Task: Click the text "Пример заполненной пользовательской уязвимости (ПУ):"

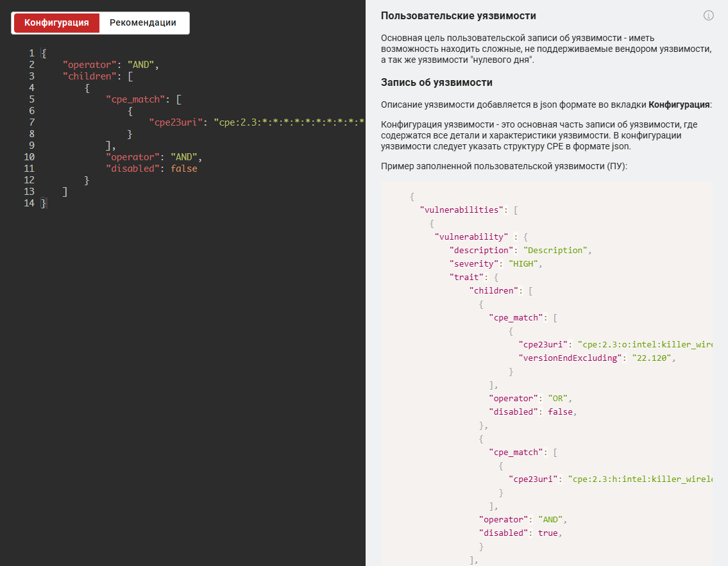Action: pos(504,166)
